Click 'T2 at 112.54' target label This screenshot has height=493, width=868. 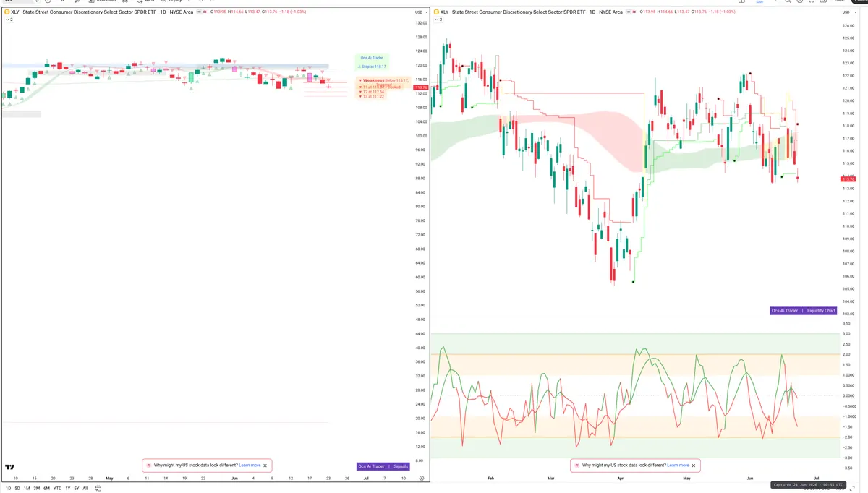coord(373,92)
